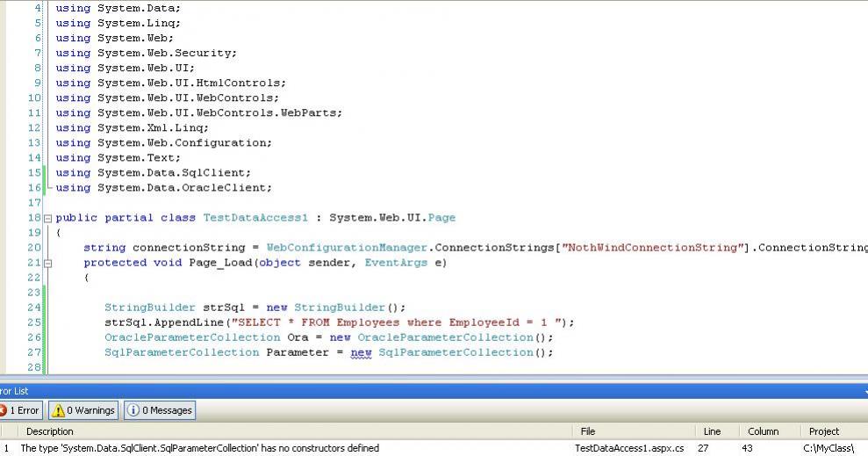Click the column value 43 in error list
Viewport: 868px width, 456px height.
coord(747,448)
